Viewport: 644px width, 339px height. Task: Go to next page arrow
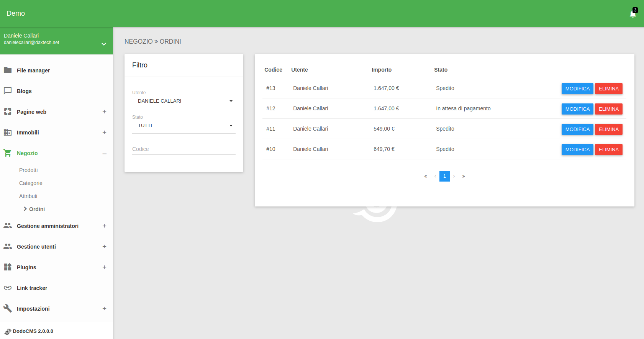point(454,176)
